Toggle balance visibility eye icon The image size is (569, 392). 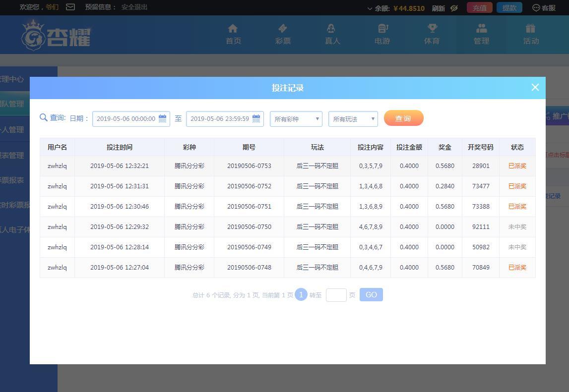[454, 8]
